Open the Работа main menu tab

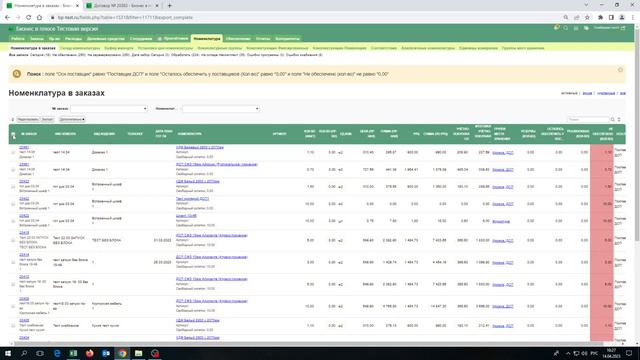coord(18,39)
